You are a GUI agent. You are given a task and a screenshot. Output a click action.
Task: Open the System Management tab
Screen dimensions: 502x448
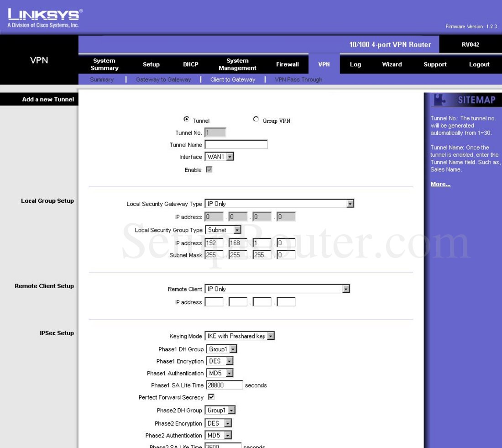(237, 64)
